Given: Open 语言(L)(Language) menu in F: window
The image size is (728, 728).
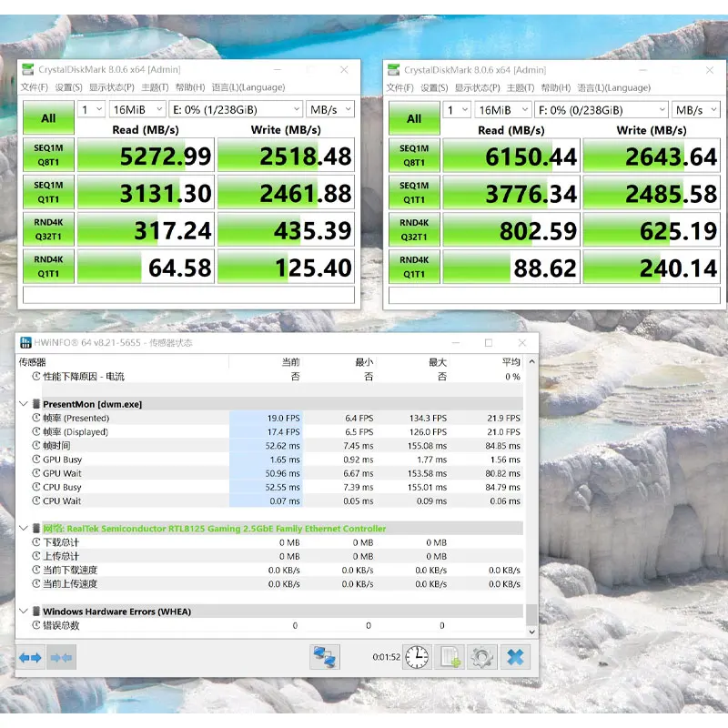Looking at the screenshot, I should (613, 87).
